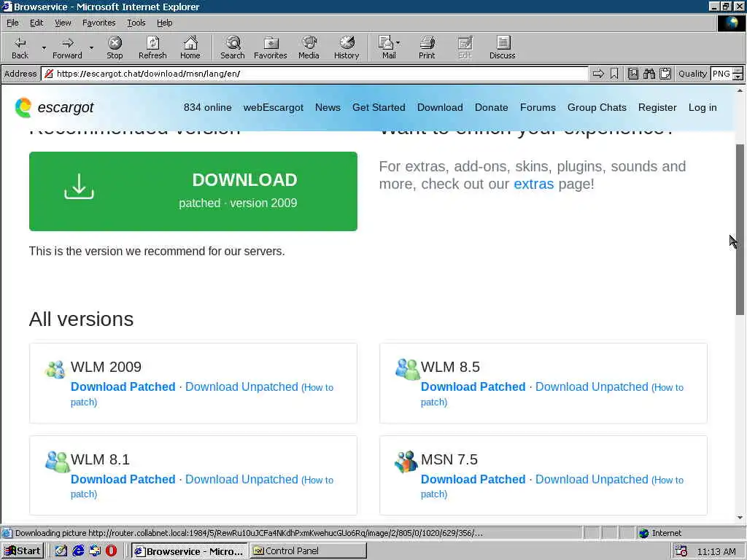
Task: Click the Register nav link
Action: [657, 108]
